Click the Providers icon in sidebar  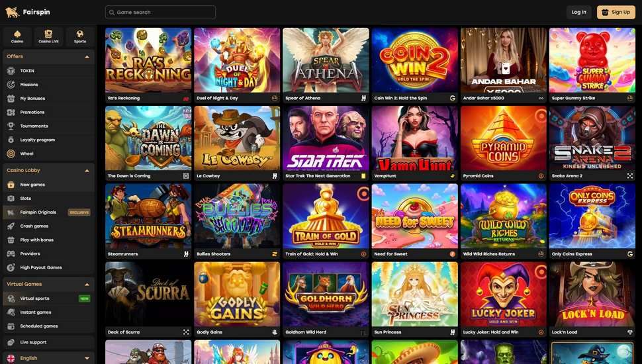[x=11, y=253]
